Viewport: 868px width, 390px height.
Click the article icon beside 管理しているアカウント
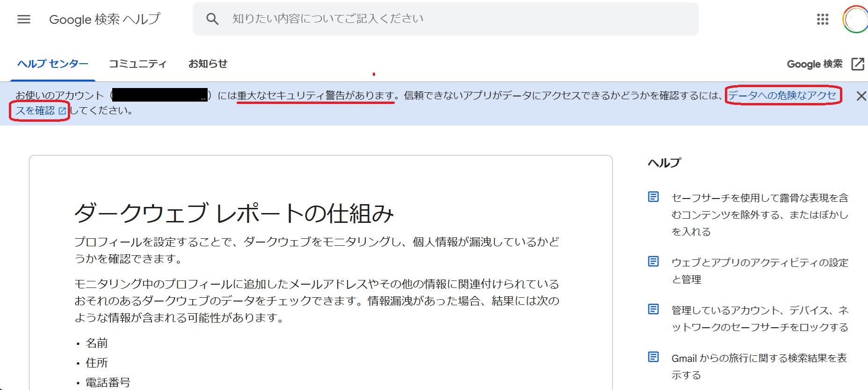click(x=653, y=309)
